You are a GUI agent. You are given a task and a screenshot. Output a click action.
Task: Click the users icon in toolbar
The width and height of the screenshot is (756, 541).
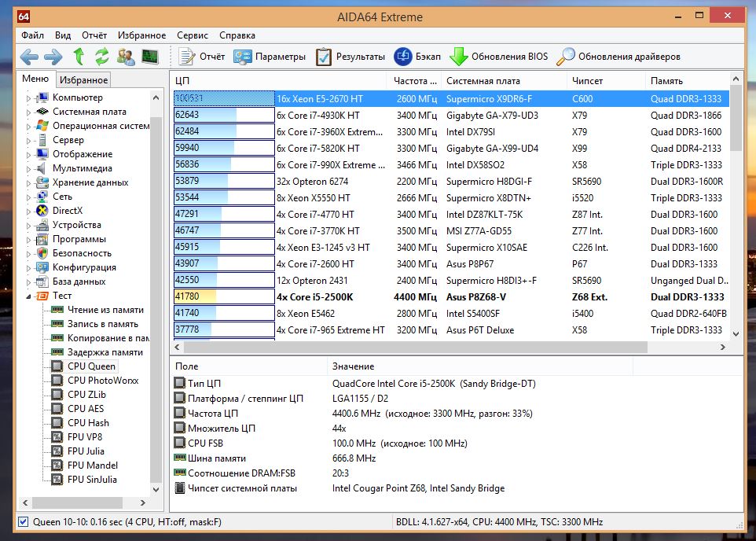click(x=126, y=57)
